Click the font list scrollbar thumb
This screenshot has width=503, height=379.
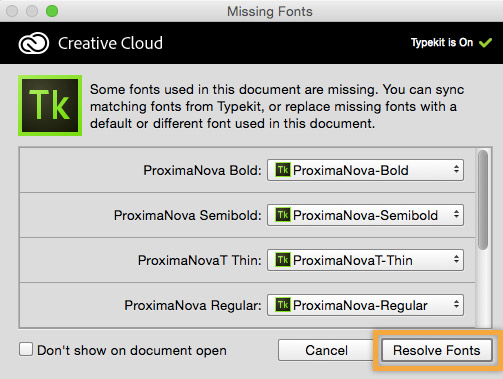point(483,200)
